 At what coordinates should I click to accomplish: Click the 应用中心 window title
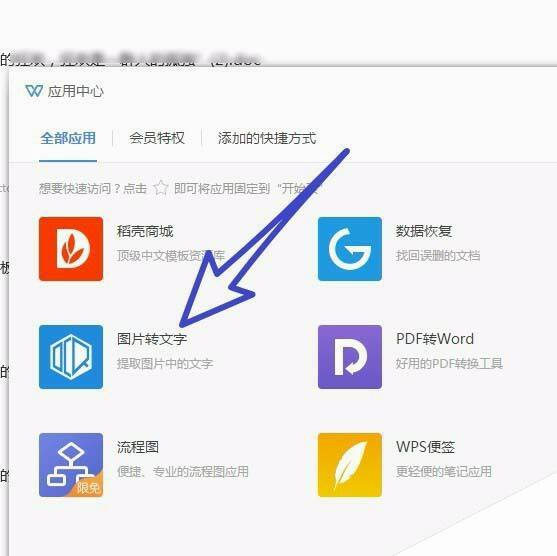[x=76, y=91]
